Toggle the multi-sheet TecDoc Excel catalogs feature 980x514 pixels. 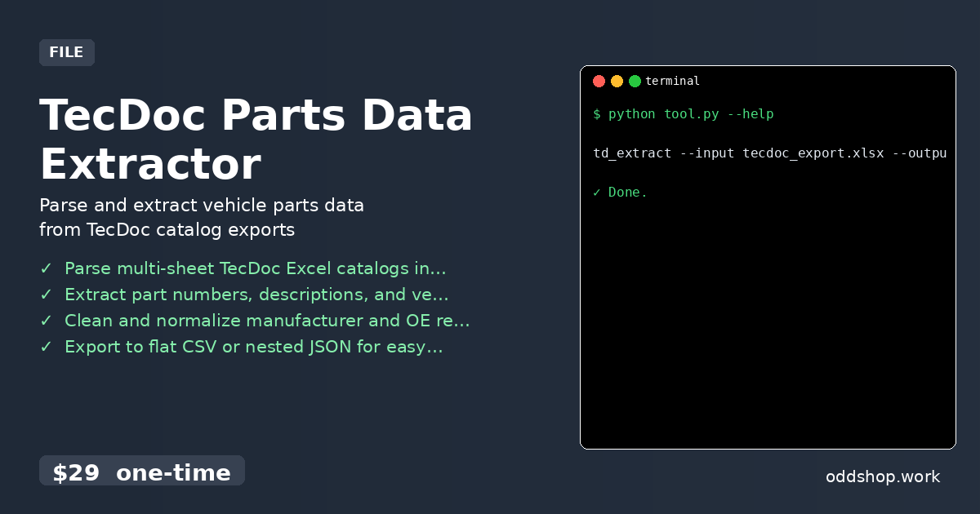coord(256,268)
